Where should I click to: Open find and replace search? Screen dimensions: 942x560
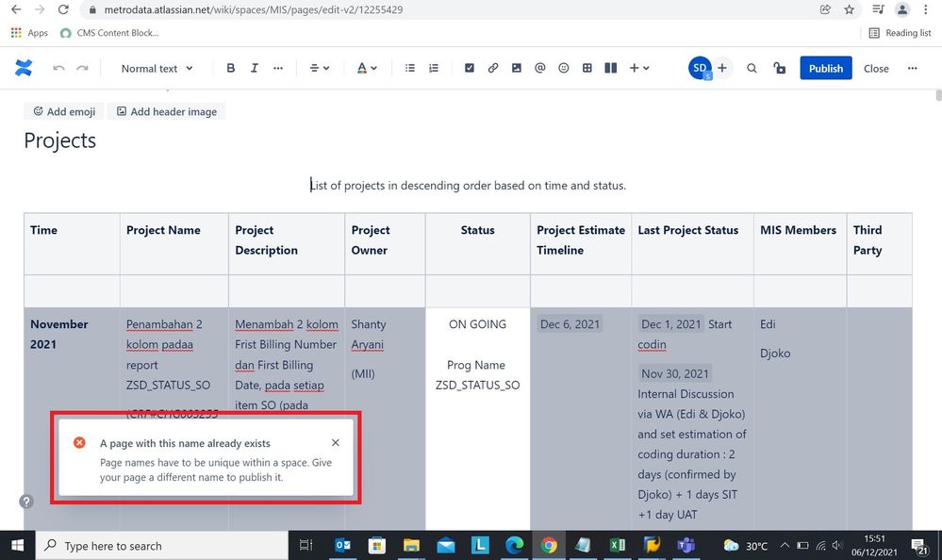pos(752,69)
